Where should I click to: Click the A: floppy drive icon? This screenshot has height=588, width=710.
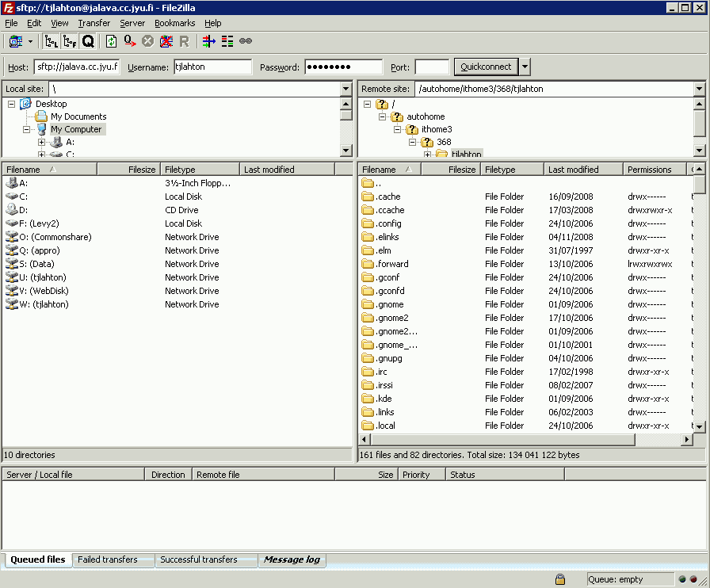[x=11, y=183]
